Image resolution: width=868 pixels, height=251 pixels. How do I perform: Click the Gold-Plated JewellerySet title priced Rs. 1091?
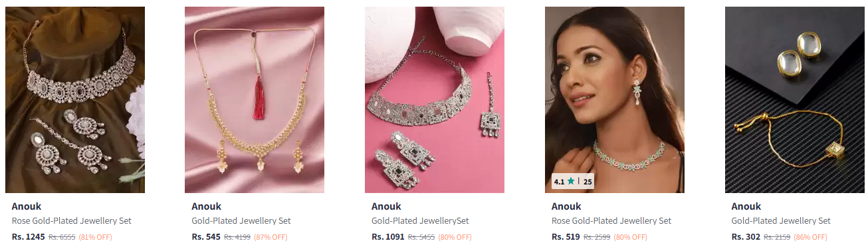click(420, 221)
